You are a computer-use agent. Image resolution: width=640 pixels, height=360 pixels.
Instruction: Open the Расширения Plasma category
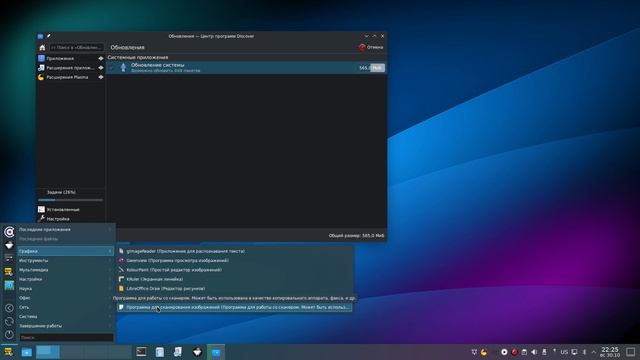71,77
